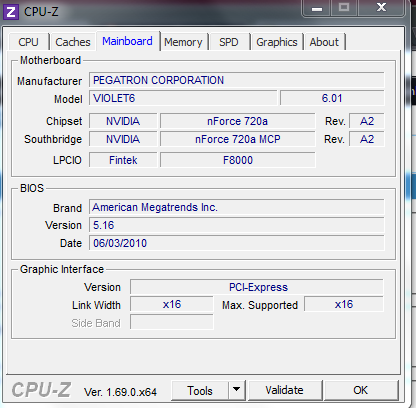416x408 pixels.
Task: Click the empty Side Band field
Action: pyautogui.click(x=172, y=322)
